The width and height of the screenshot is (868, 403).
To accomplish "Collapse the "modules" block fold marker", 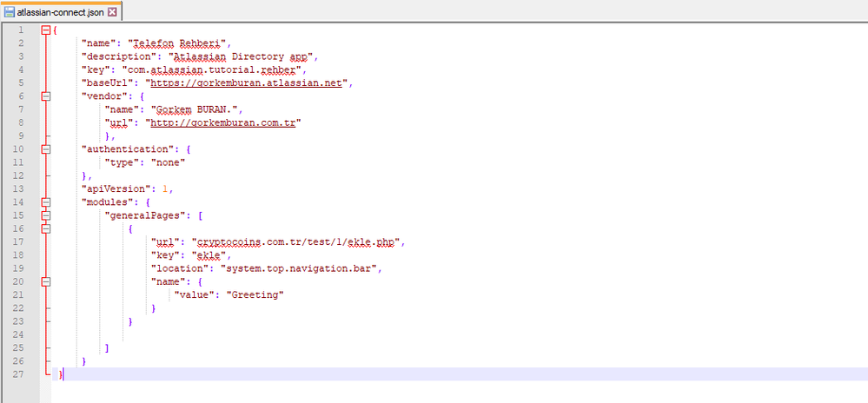I will (x=46, y=202).
